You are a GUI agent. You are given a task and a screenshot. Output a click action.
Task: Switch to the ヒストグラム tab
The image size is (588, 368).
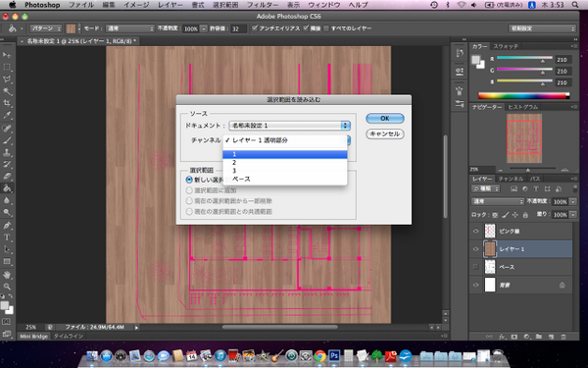[x=522, y=107]
